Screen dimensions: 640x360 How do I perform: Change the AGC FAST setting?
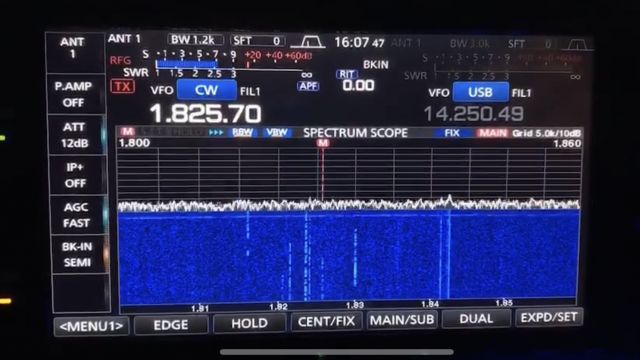[76, 215]
